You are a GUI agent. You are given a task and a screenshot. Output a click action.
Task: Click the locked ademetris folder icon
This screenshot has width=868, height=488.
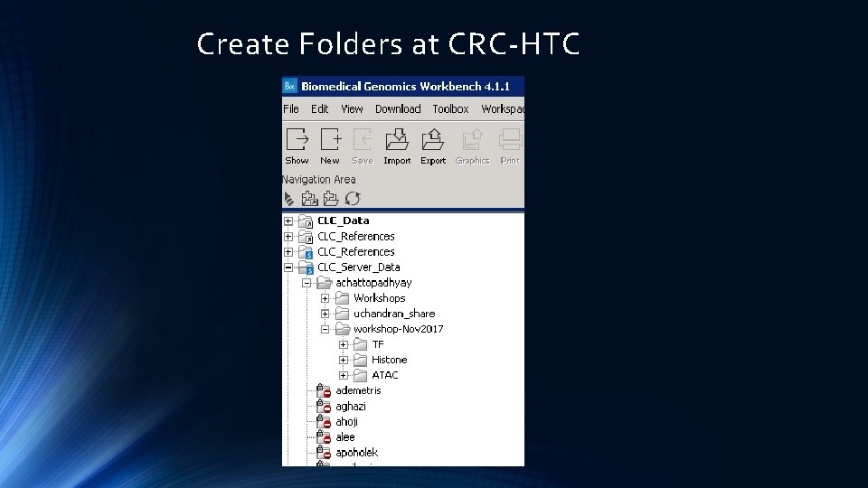(324, 390)
